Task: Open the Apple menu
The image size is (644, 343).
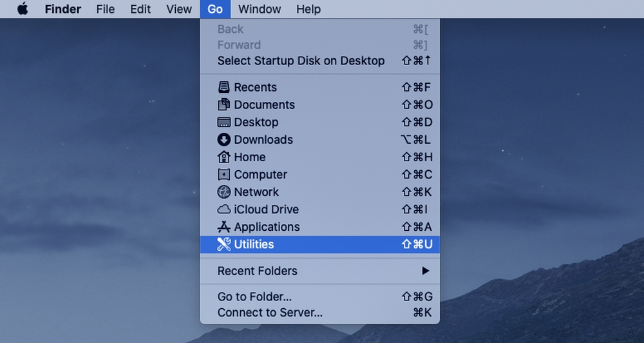Action: pos(23,8)
